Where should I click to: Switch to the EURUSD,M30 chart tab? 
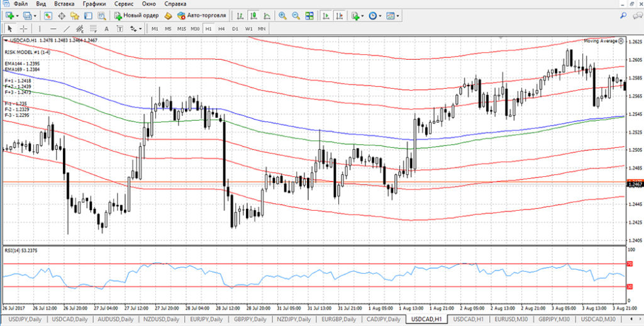tap(512, 320)
